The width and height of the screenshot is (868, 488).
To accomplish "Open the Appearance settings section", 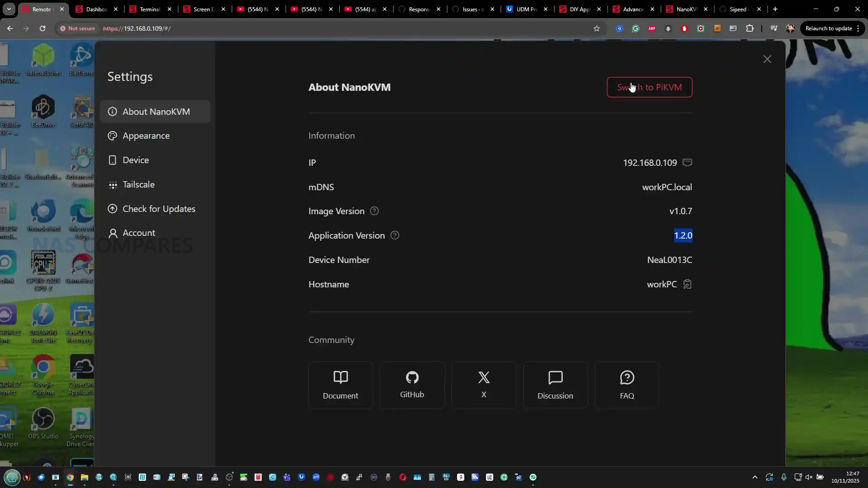I will (146, 136).
